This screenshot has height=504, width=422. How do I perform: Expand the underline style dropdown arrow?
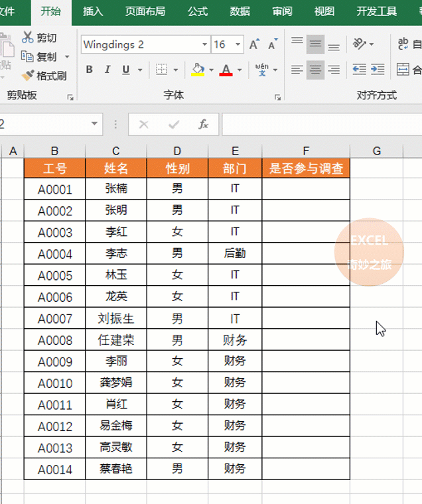(140, 70)
